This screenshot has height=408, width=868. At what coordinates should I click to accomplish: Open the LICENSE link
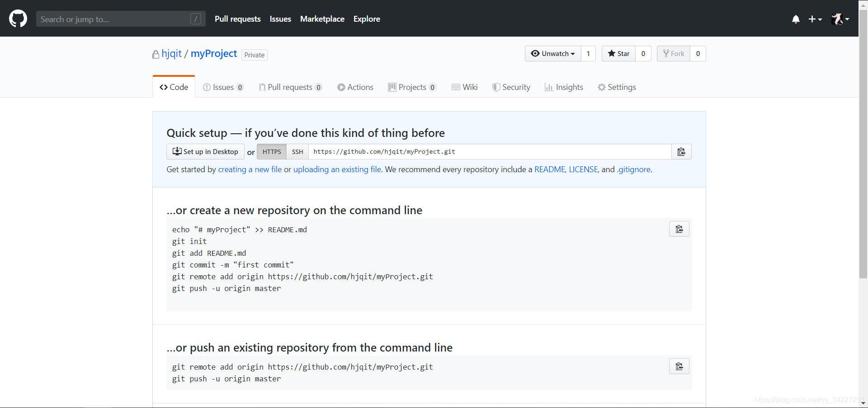coord(583,169)
